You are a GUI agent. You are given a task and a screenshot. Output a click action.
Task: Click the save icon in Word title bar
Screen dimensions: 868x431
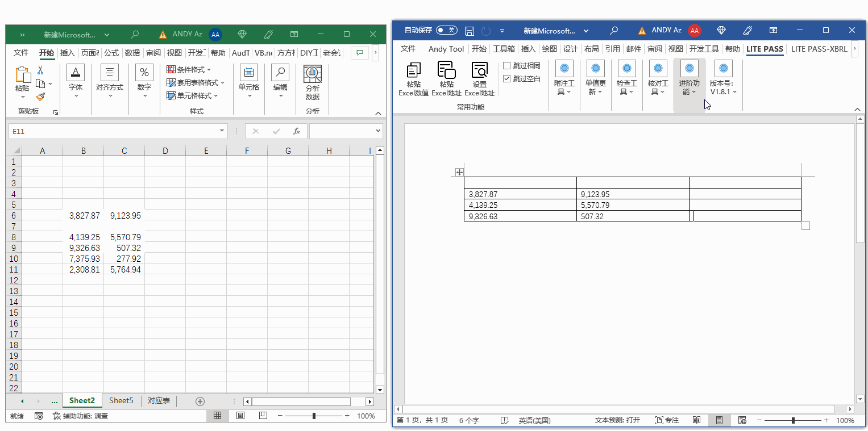(470, 31)
